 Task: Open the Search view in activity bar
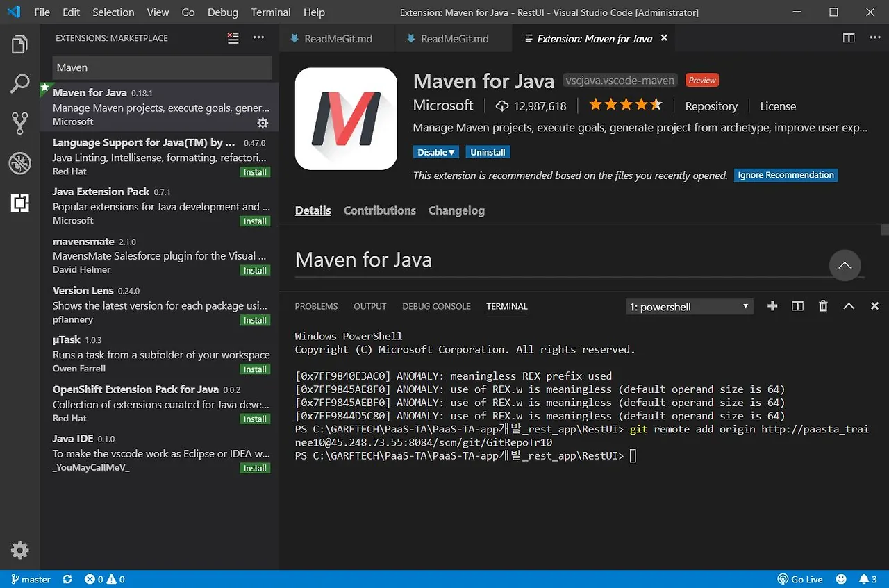[20, 84]
